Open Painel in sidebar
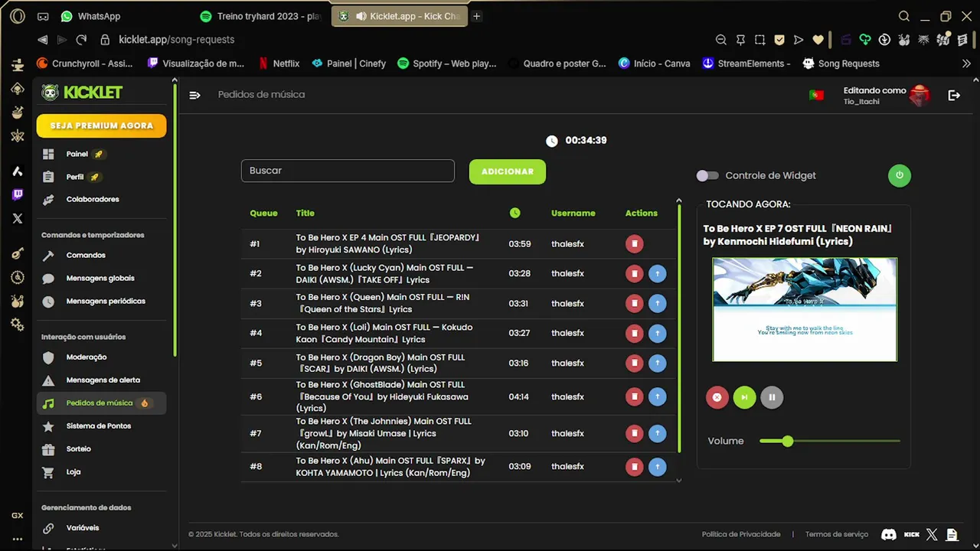 tap(101, 154)
